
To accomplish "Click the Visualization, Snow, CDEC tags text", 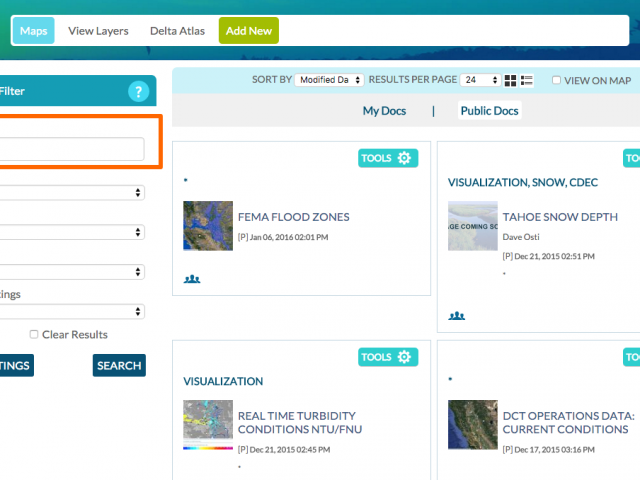I will tap(523, 182).
